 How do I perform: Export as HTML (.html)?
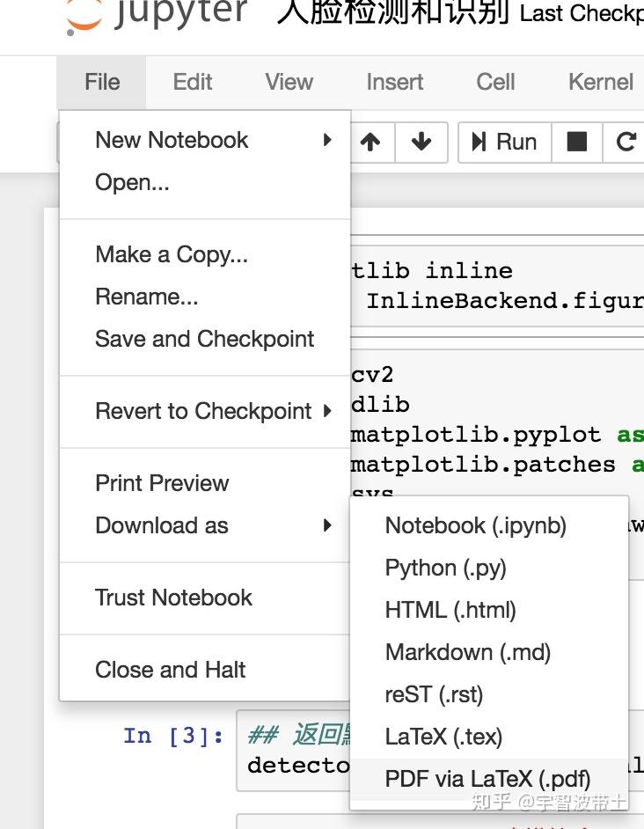click(450, 610)
